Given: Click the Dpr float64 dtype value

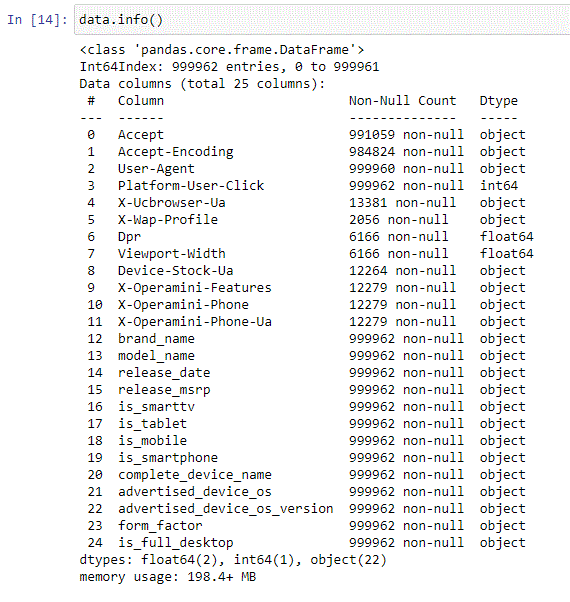Looking at the screenshot, I should pyautogui.click(x=506, y=236).
